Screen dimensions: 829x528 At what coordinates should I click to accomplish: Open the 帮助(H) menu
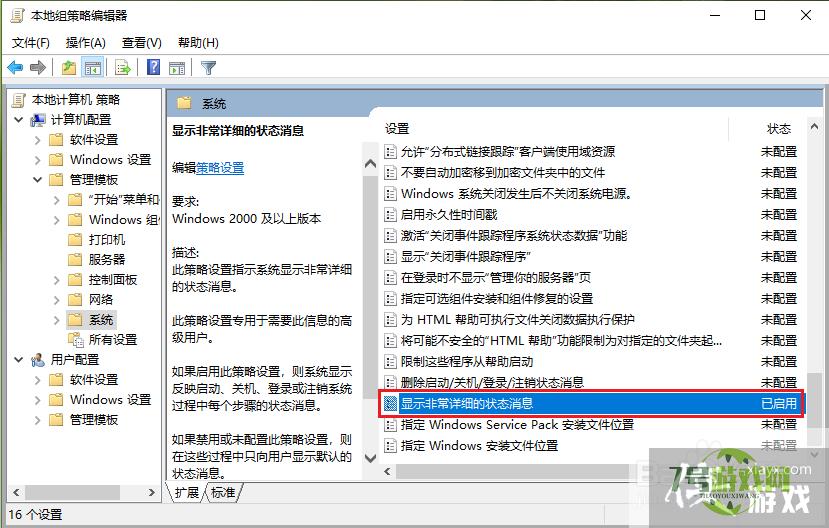tap(198, 43)
